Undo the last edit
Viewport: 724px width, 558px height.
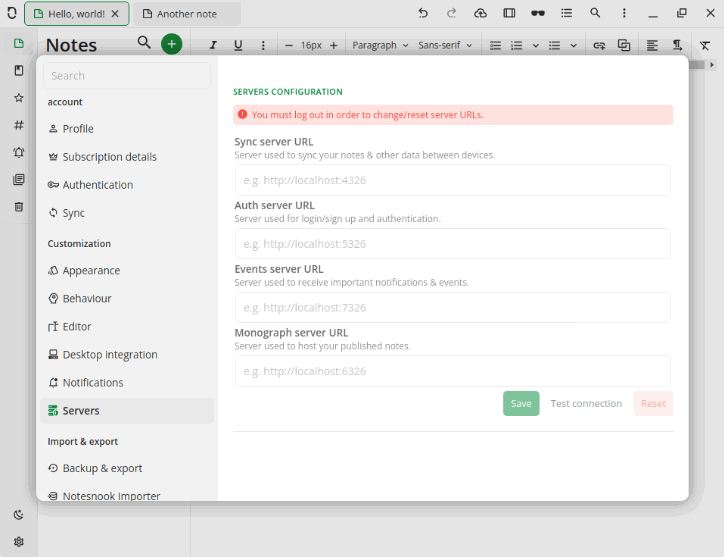[x=423, y=13]
